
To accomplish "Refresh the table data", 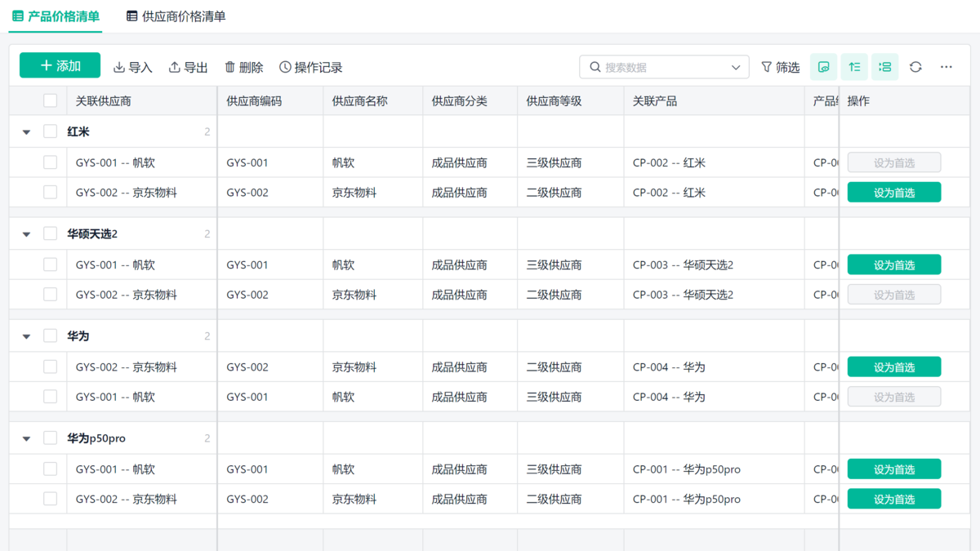I will 915,67.
